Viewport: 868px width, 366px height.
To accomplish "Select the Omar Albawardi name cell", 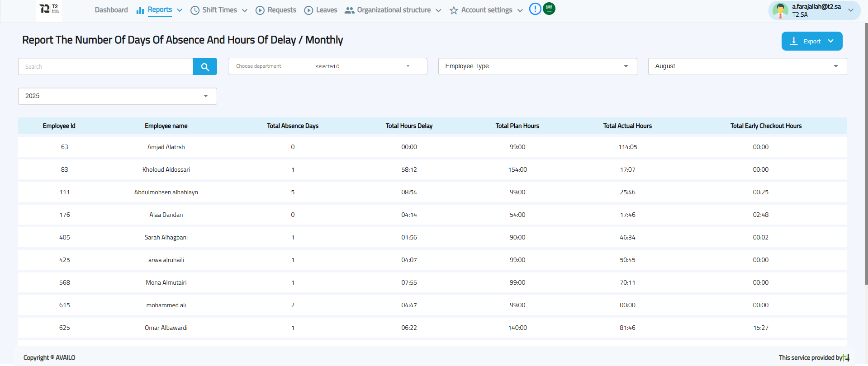I will point(166,328).
